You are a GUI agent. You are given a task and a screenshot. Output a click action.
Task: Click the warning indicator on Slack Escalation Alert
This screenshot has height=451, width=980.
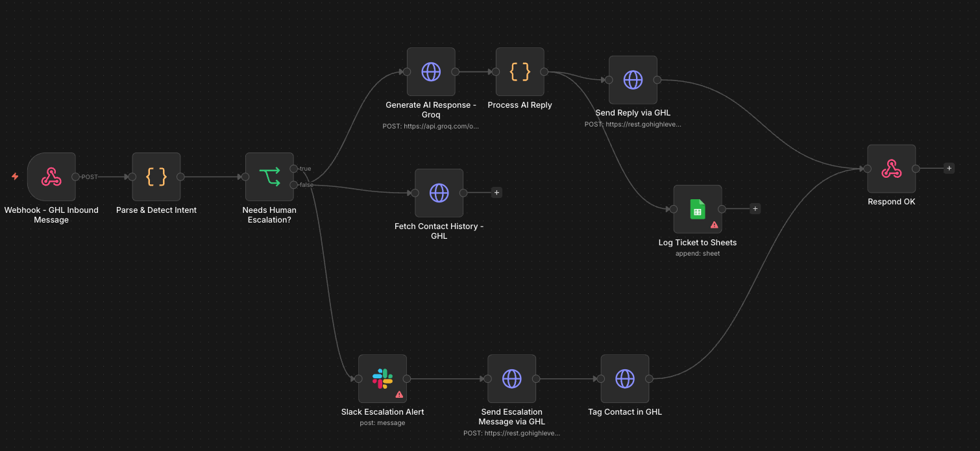point(398,395)
